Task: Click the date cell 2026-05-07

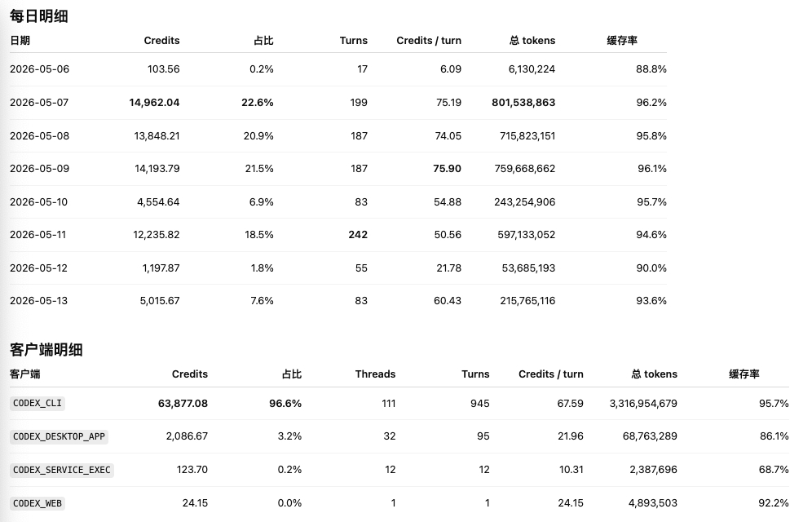Action: pos(39,103)
